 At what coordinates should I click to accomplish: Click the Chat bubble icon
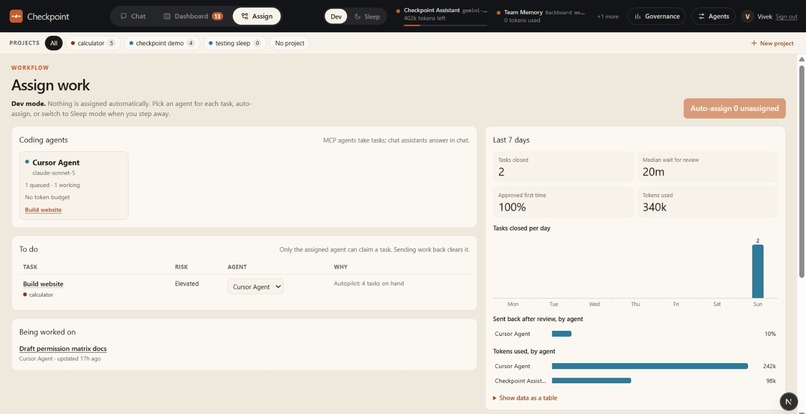tap(123, 16)
